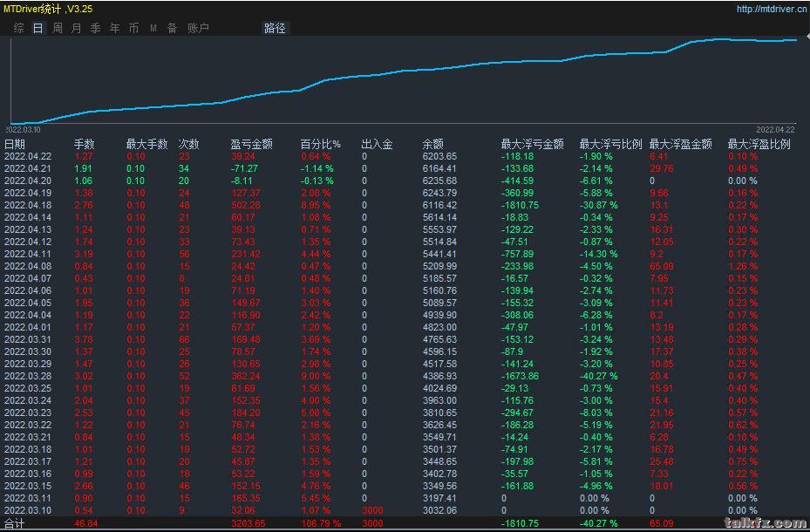Click the lots value 3.78

click(x=84, y=339)
